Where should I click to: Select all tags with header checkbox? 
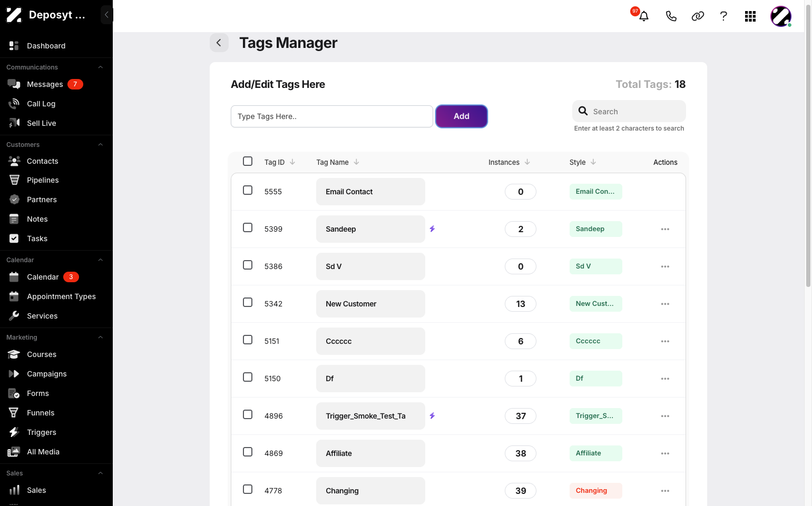(x=248, y=161)
